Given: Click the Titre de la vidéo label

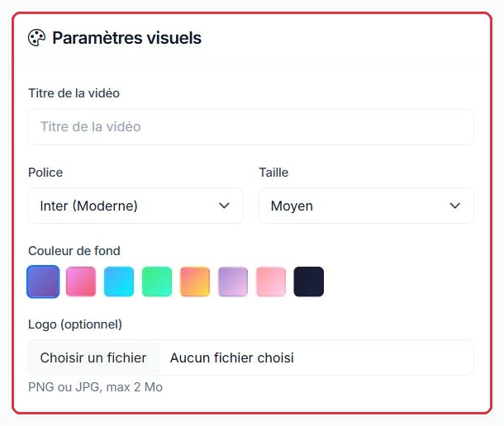Looking at the screenshot, I should pos(74,93).
